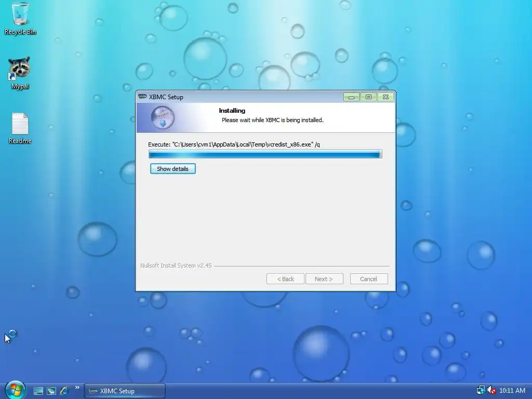Click the Execute vcredist_x86.exe status text

point(234,144)
